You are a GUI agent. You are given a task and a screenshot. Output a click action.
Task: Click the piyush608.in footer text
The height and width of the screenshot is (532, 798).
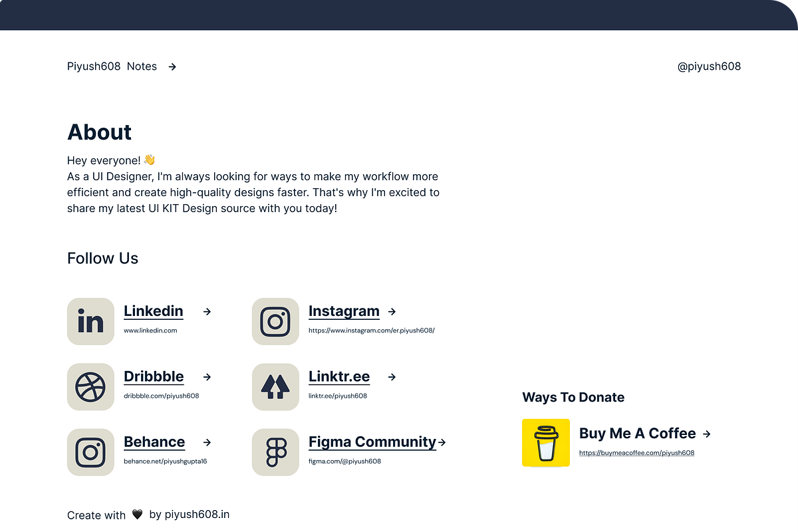[197, 515]
